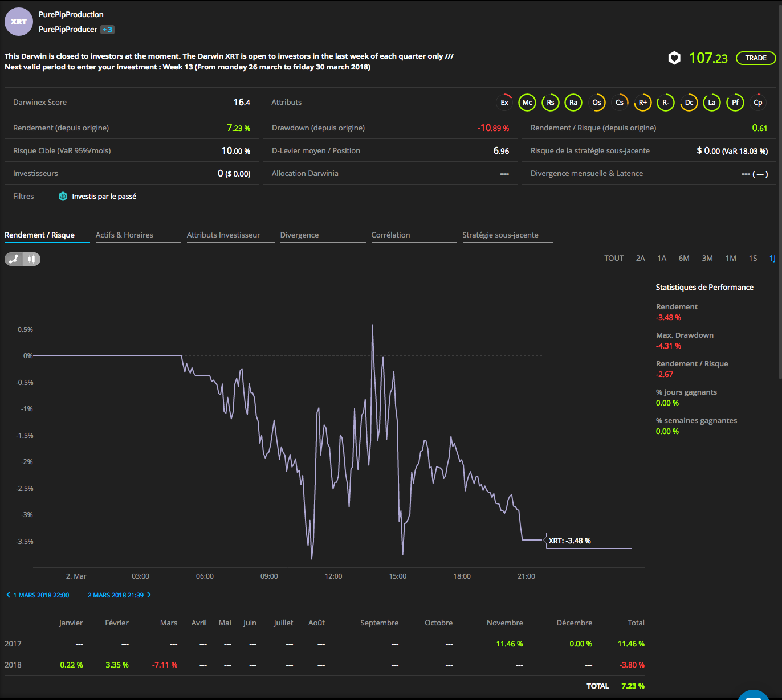Switch chart to line view toggle
The height and width of the screenshot is (700, 782).
point(14,259)
